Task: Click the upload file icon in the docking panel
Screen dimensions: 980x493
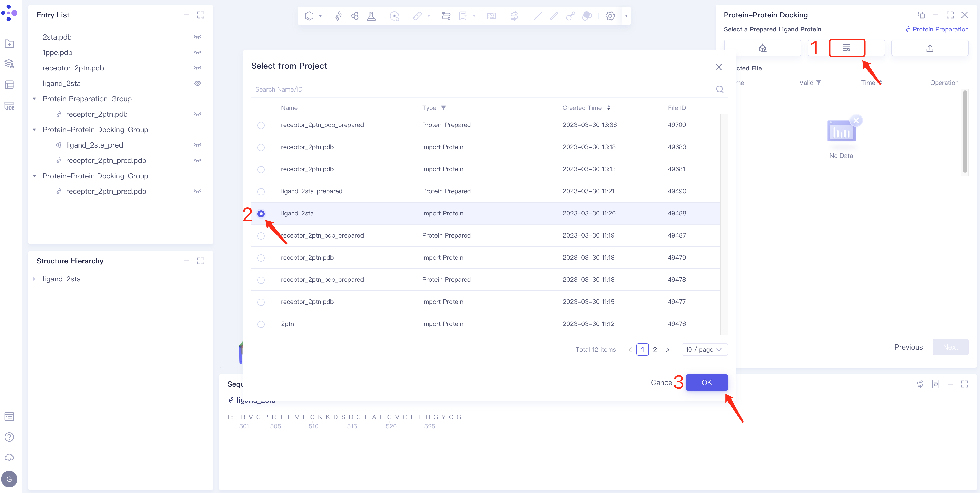Action: coord(929,48)
